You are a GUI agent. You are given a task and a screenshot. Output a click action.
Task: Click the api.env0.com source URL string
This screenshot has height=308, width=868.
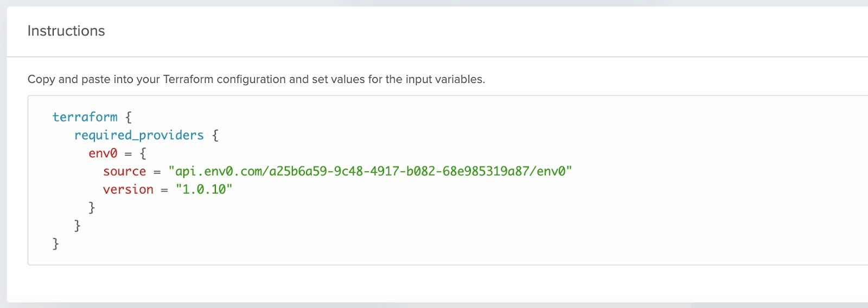[x=370, y=171]
